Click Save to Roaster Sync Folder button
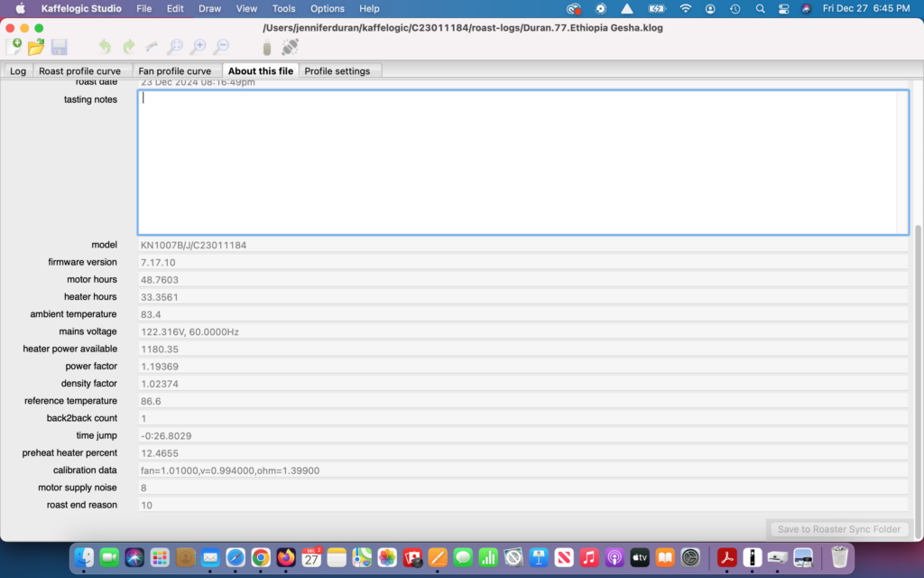 [839, 529]
